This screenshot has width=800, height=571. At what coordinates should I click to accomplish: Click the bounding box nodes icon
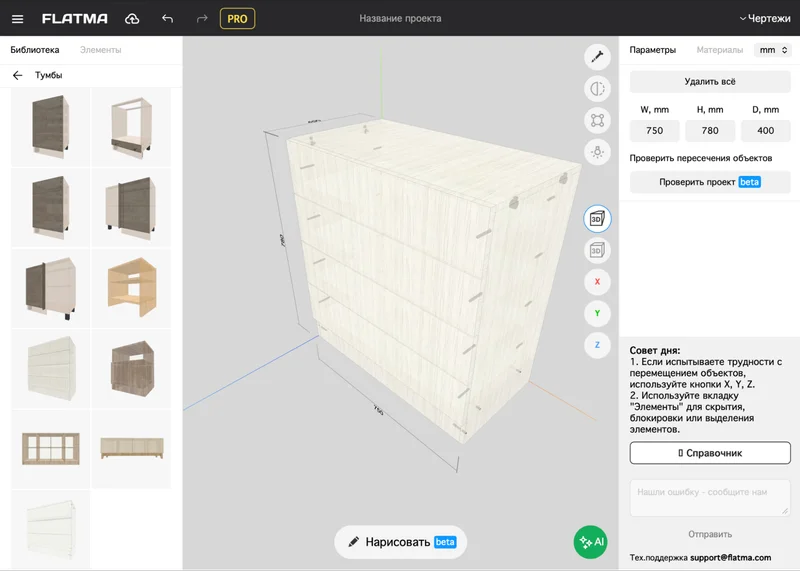597,120
